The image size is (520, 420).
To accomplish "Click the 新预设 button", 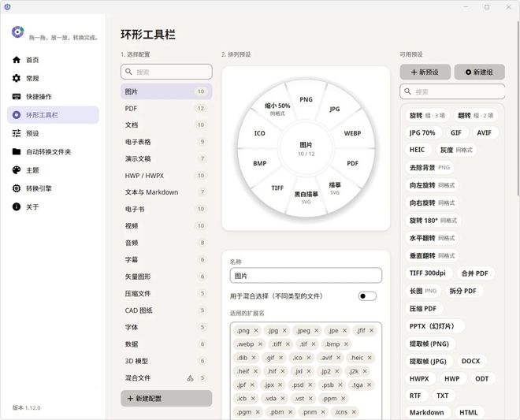I will click(425, 72).
